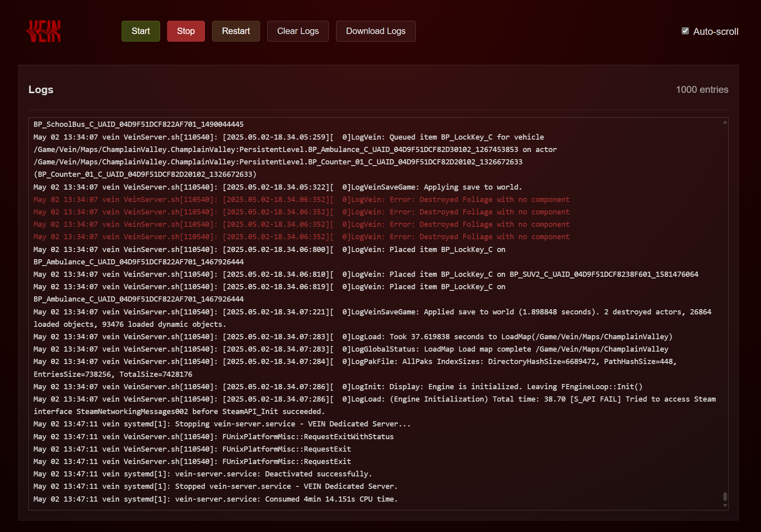Select the "Stopped vein-server.service" log entry
Image resolution: width=761 pixels, height=532 pixels.
click(216, 486)
